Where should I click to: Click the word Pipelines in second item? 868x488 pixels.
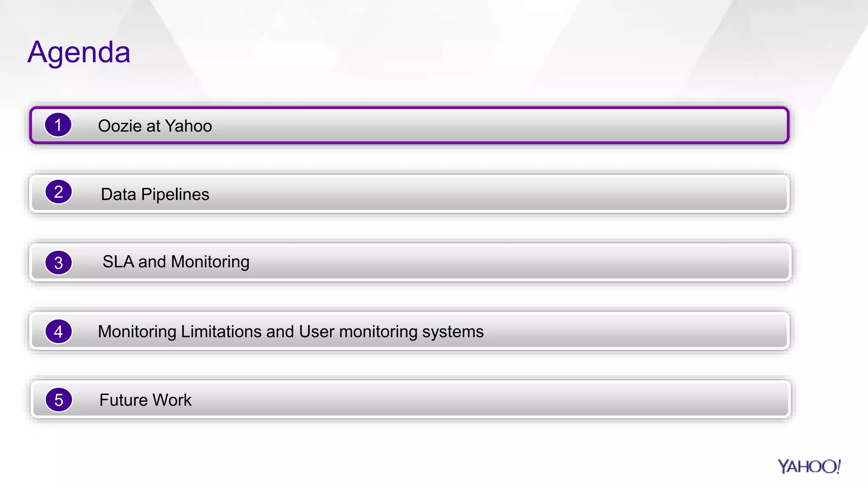(175, 194)
